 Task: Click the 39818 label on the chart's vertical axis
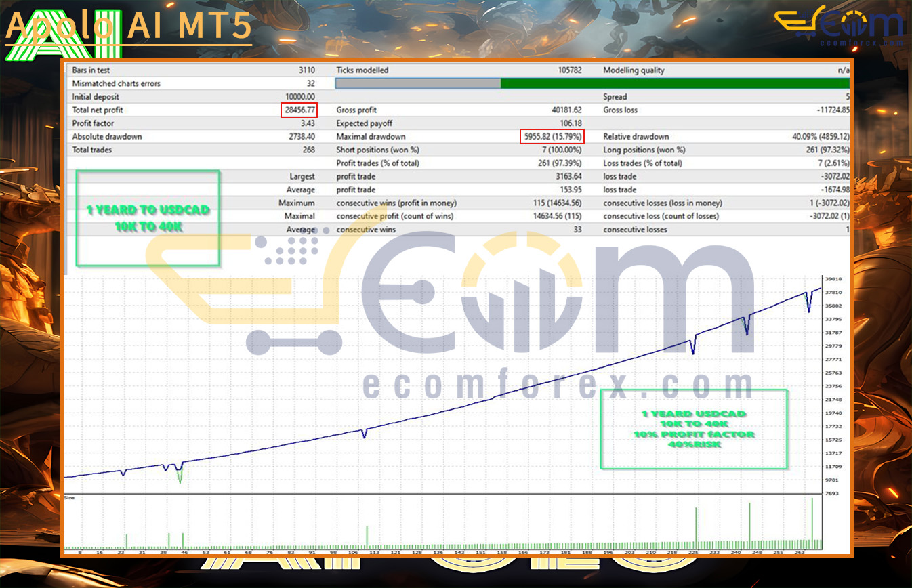point(833,279)
